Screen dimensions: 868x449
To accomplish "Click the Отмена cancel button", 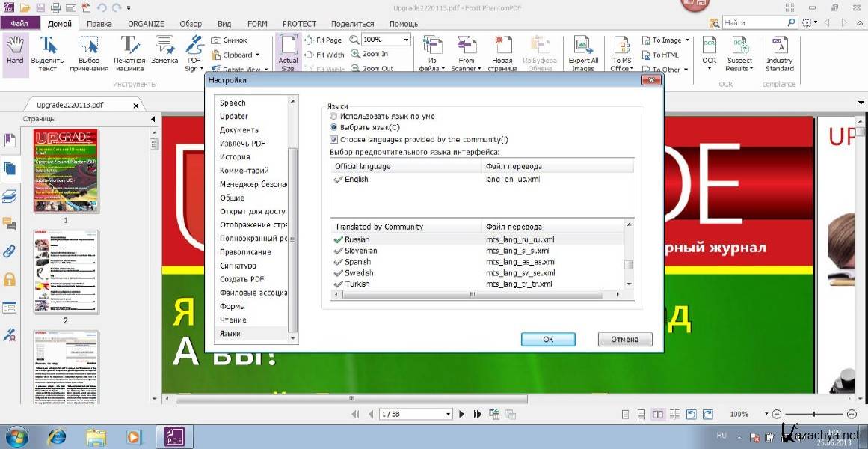I will coord(624,339).
